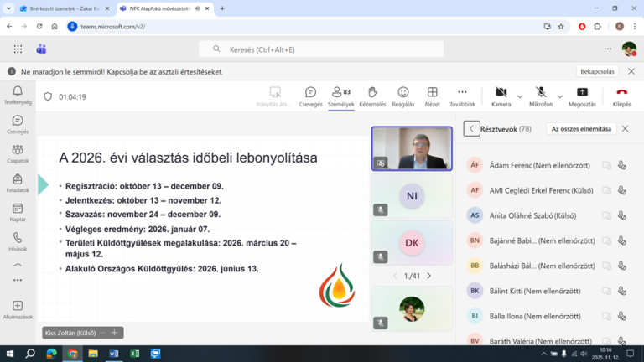The width and height of the screenshot is (644, 362).
Task: Toggle the Kamera camera on
Action: (x=501, y=93)
